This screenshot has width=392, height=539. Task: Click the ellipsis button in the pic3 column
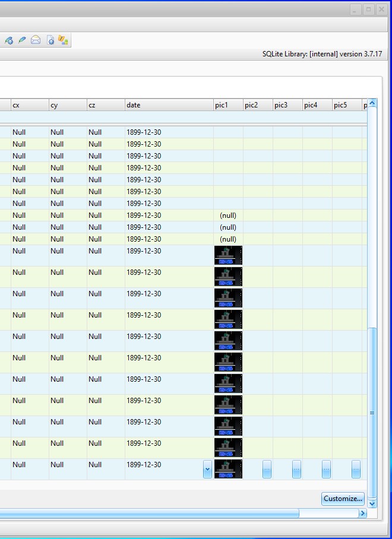click(x=296, y=469)
